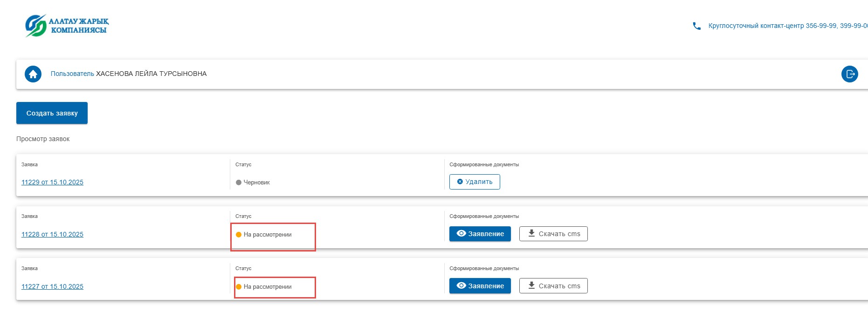Click the contact-center phone number text

point(787,26)
